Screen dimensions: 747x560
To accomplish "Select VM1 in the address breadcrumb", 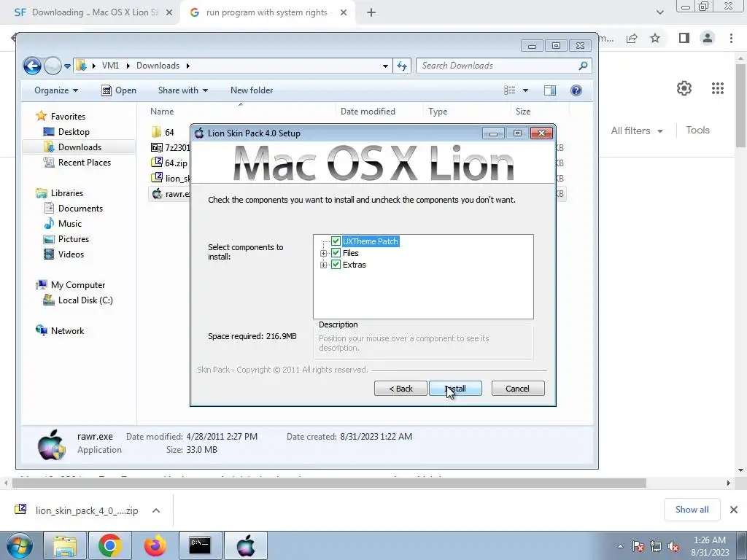I will (x=111, y=66).
